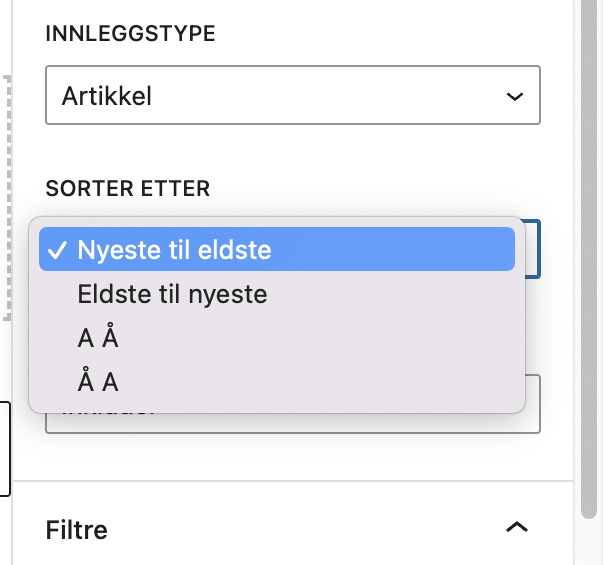The height and width of the screenshot is (565, 603).
Task: Click the Filtre panel header row
Action: pyautogui.click(x=300, y=527)
